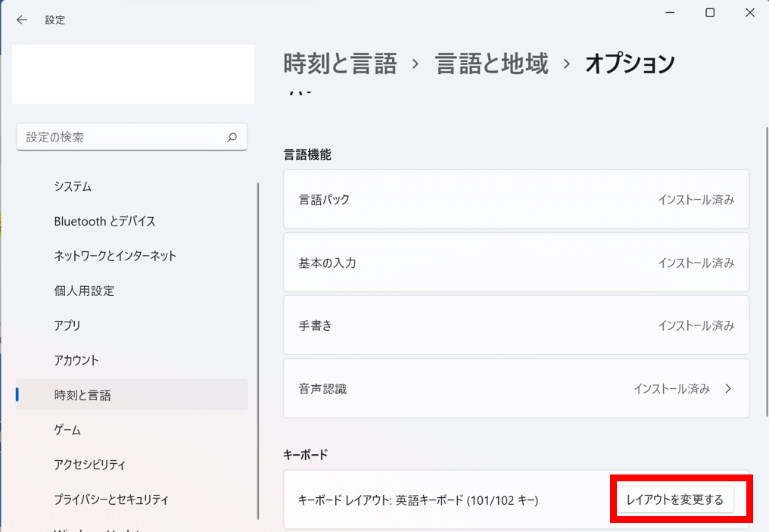The height and width of the screenshot is (532, 769).
Task: Go to プライバシーとセキュリティ settings
Action: [x=111, y=500]
